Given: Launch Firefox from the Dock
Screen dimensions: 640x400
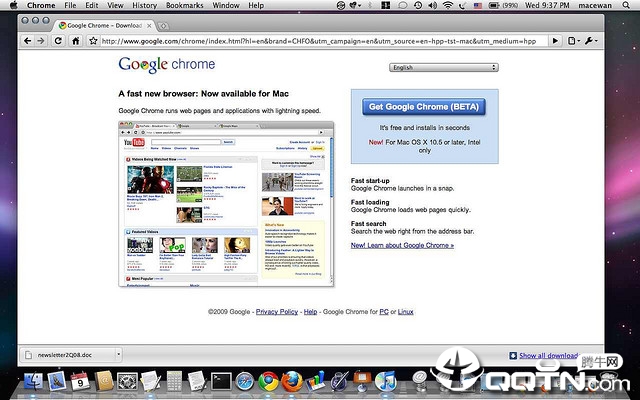Looking at the screenshot, I should pos(292,382).
